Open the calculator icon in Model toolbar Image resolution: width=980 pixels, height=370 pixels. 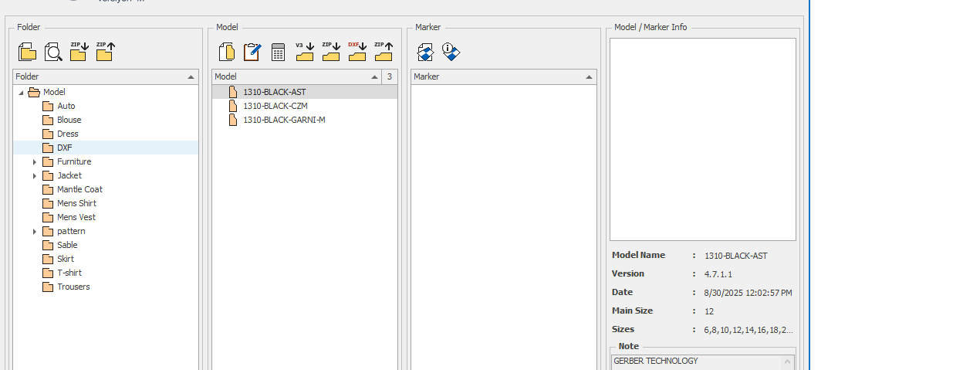coord(279,52)
